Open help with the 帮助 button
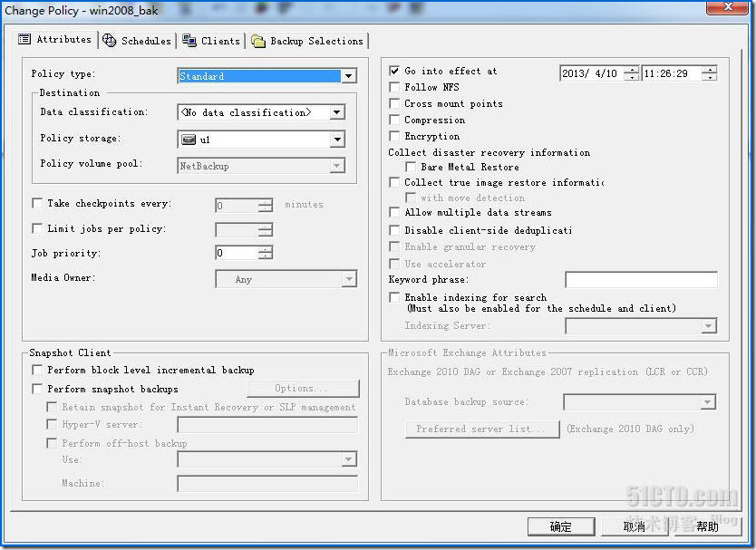 (x=707, y=526)
